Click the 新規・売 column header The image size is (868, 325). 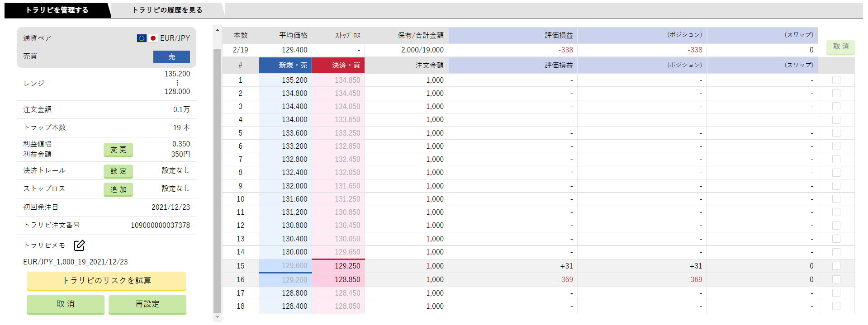[285, 66]
